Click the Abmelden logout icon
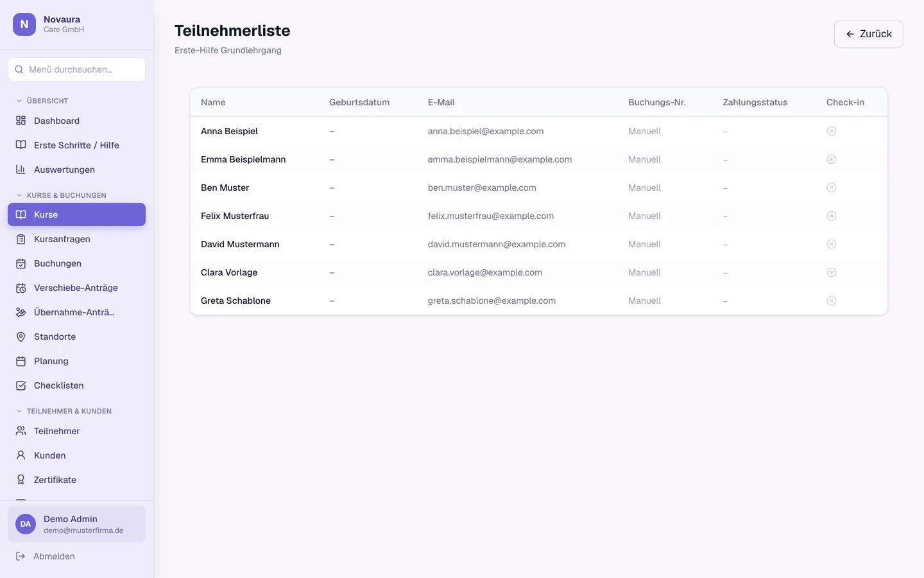 [x=21, y=556]
